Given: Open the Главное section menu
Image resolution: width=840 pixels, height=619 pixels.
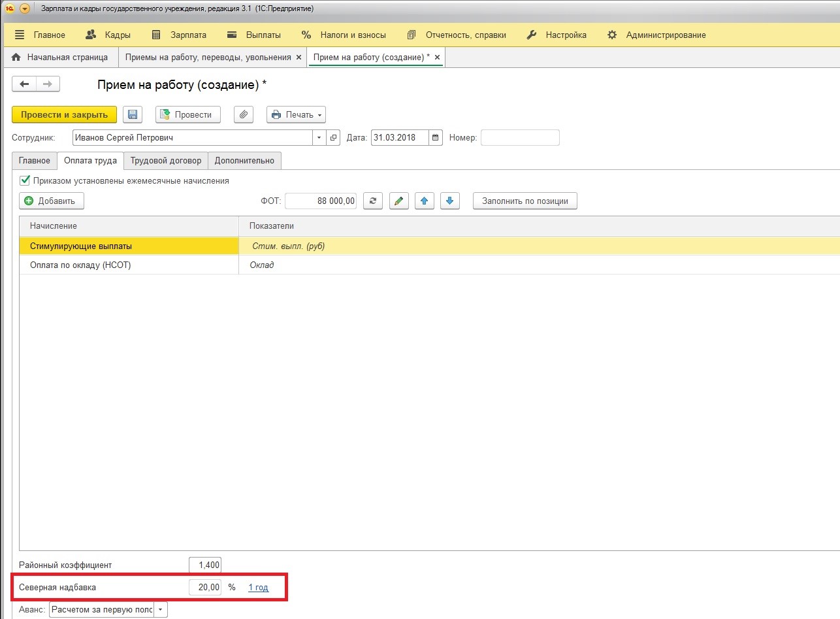Looking at the screenshot, I should tap(40, 35).
